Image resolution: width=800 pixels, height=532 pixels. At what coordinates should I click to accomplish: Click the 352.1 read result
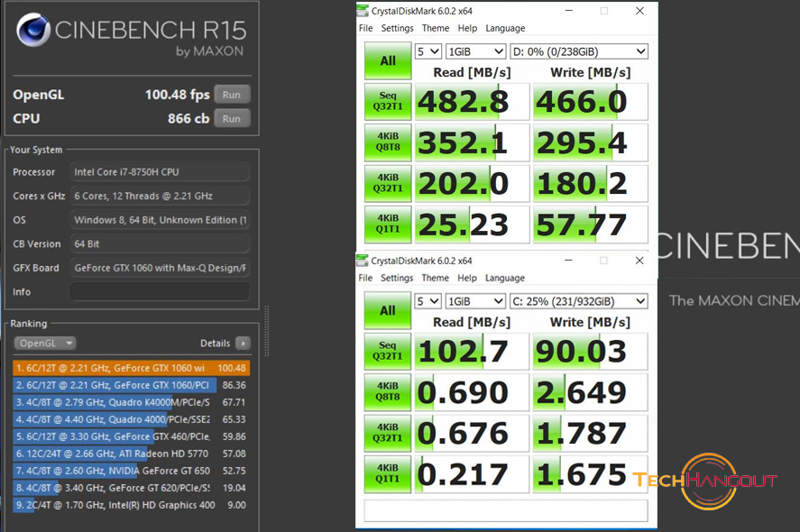click(x=472, y=142)
